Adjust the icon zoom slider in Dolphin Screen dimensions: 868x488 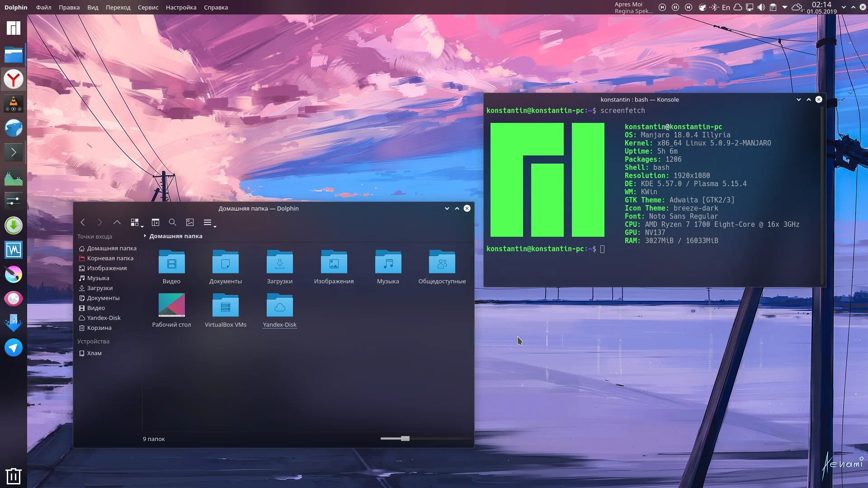(405, 438)
